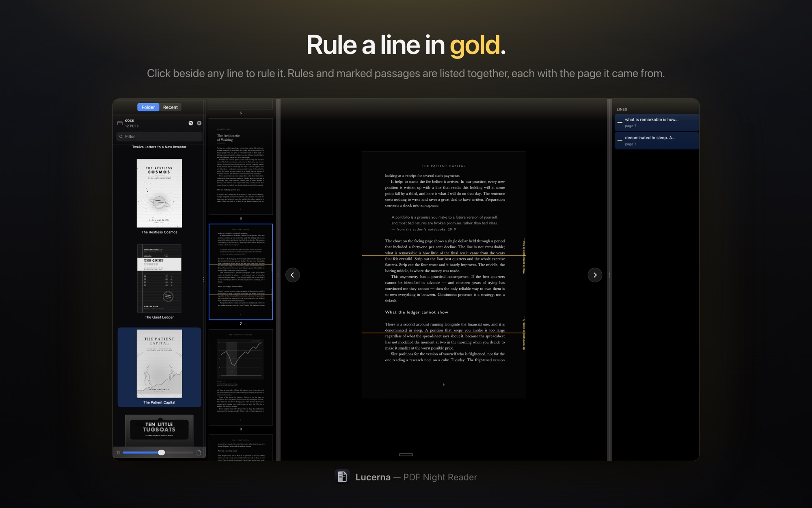Click 'The Restless Cosmos' caption
The height and width of the screenshot is (508, 812).
(x=159, y=232)
